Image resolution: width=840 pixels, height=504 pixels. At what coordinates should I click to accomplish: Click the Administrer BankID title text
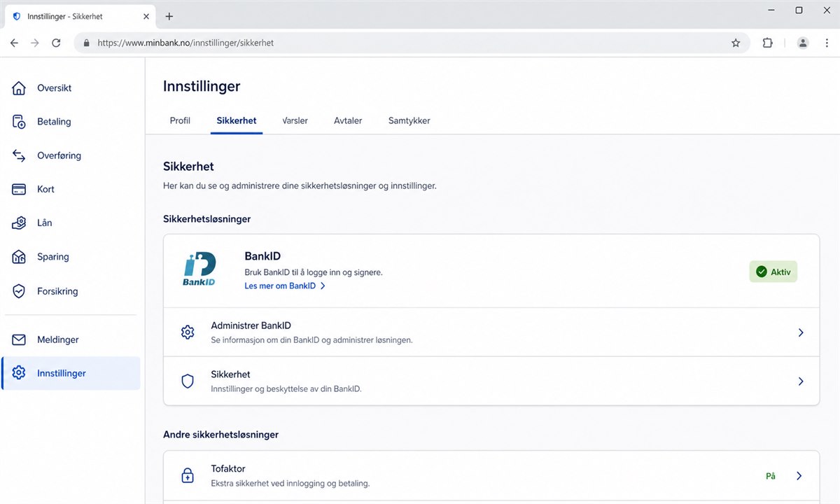[251, 325]
